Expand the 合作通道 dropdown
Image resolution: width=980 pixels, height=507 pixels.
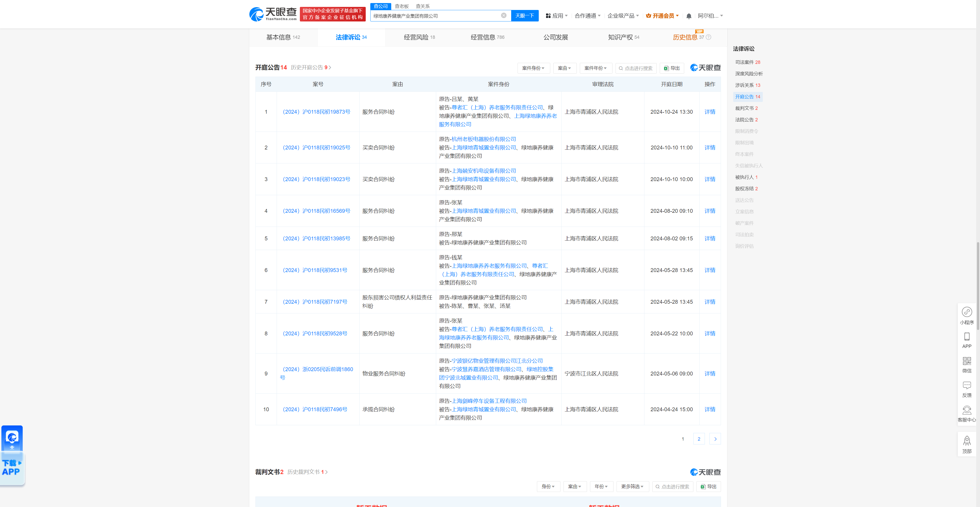click(587, 16)
